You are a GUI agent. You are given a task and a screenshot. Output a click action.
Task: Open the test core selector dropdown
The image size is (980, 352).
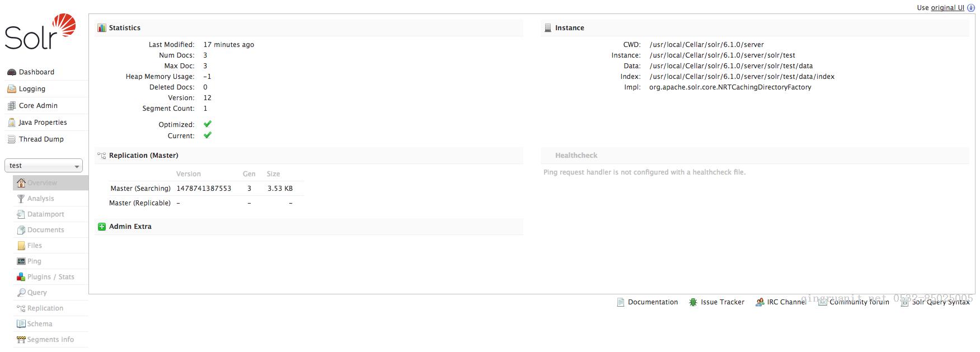(44, 166)
